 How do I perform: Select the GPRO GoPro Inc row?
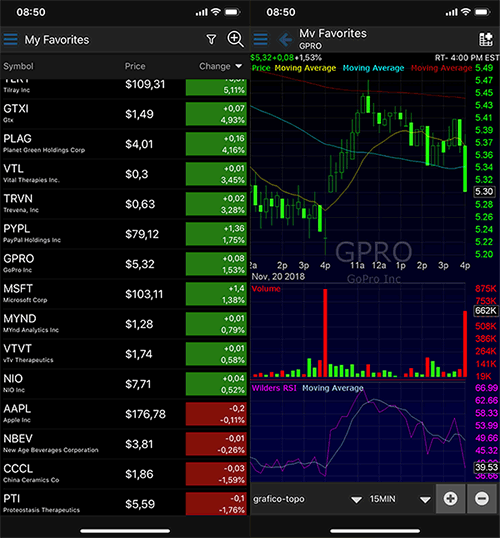(125, 264)
